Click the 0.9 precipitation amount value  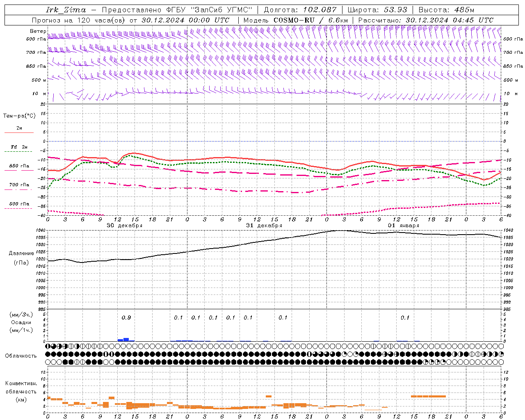tap(126, 317)
